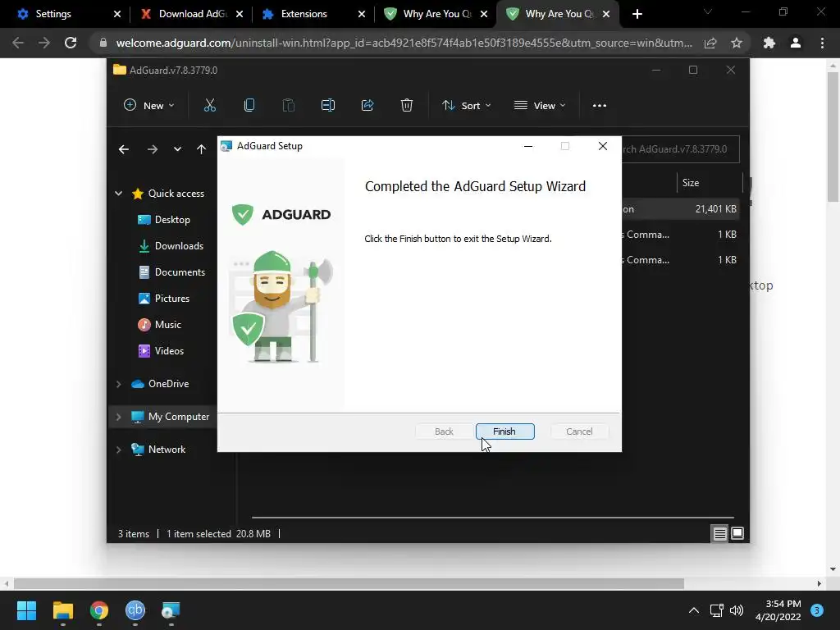Click the search box in File Explorer
Screen dimensions: 840x630
tap(680, 149)
